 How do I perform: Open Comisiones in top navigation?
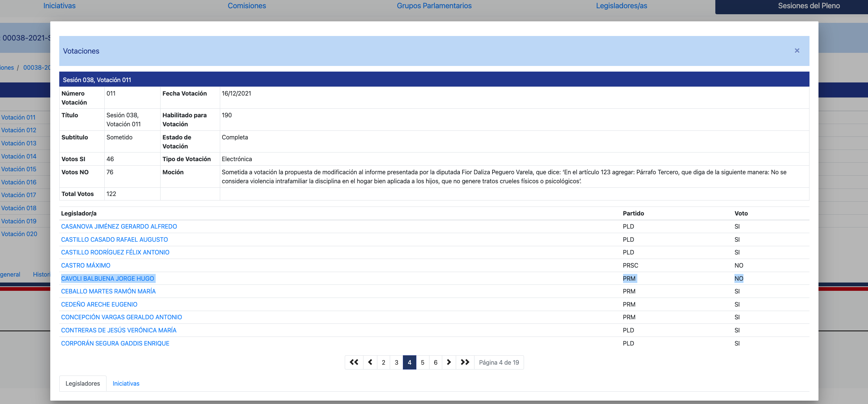(x=247, y=6)
